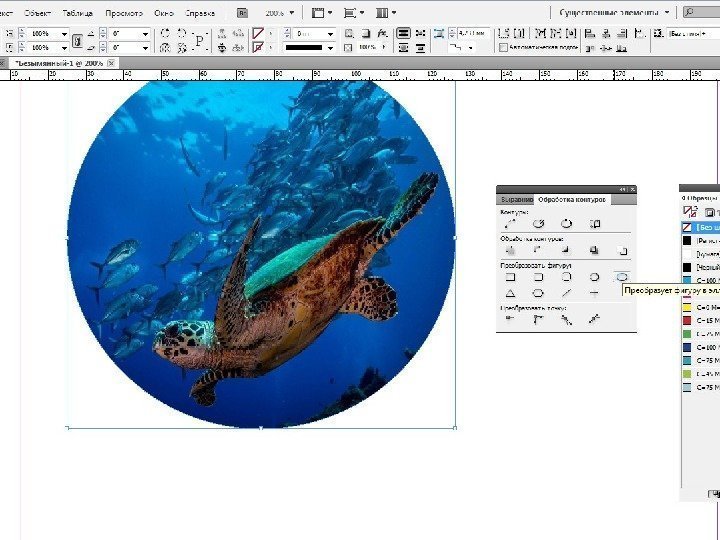
Task: Open the Таблица menu
Action: point(78,13)
